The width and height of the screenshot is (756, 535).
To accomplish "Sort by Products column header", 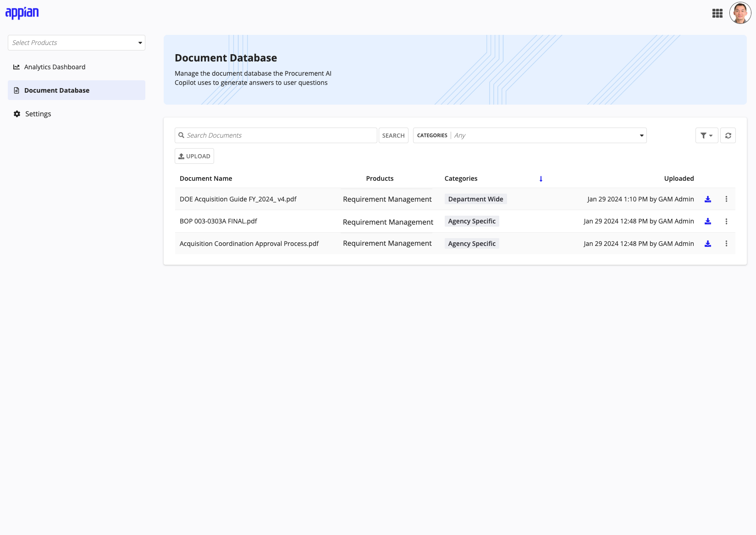I will click(x=380, y=178).
